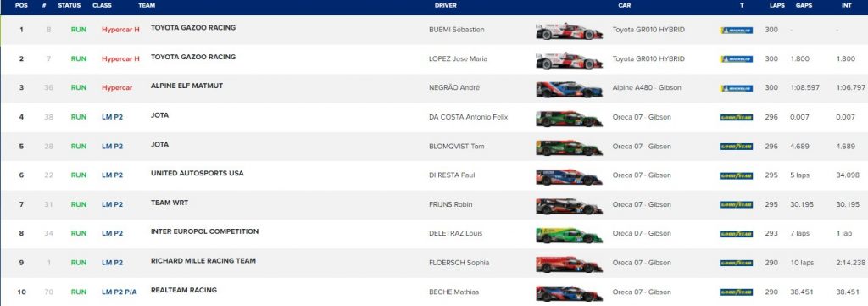868x306 pixels.
Task: Select driver FLOERSCH Sophia
Action: point(459,263)
